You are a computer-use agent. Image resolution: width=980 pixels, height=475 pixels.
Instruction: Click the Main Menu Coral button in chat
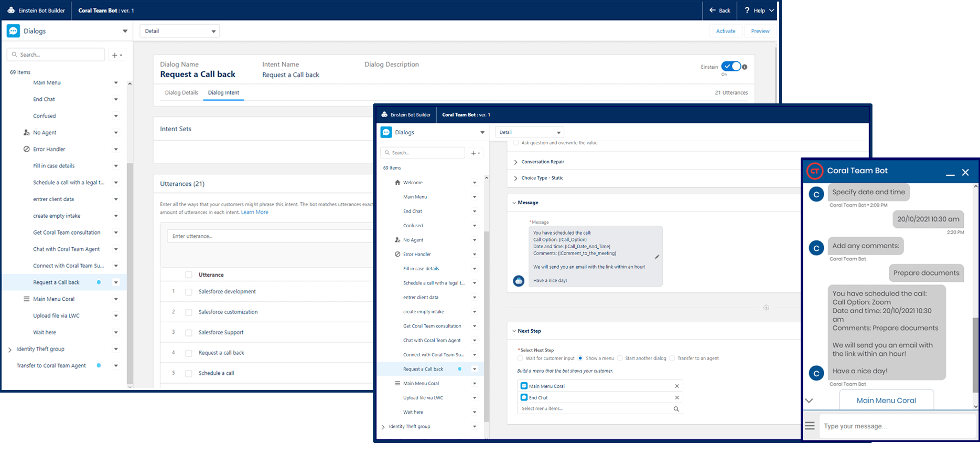886,400
